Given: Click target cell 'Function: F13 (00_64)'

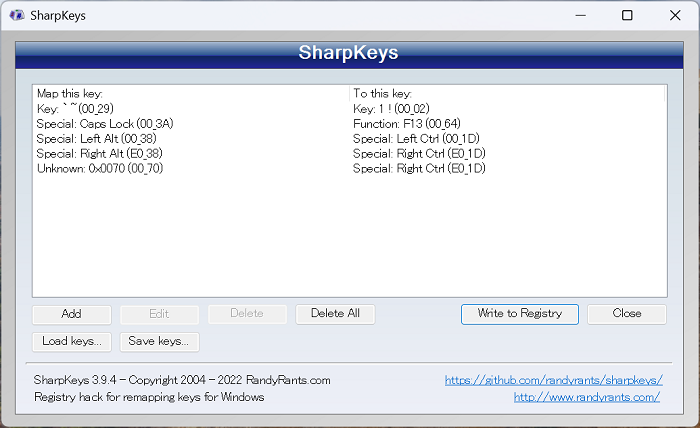Looking at the screenshot, I should [x=407, y=124].
